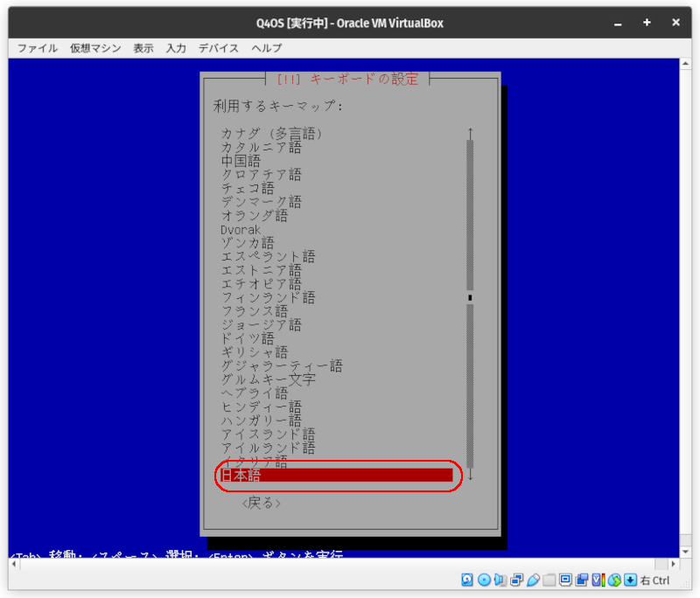
Task: Click the USB devices indicator icon
Action: pos(533,580)
